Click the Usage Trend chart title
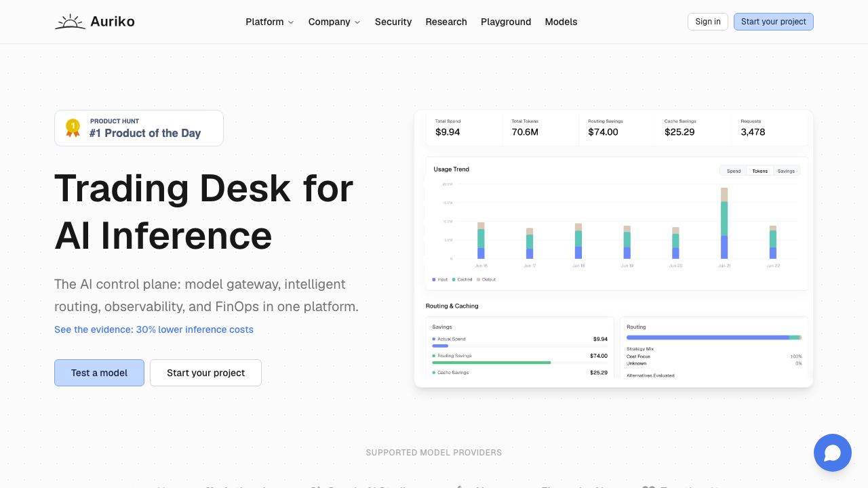The width and height of the screenshot is (868, 488). click(x=452, y=169)
